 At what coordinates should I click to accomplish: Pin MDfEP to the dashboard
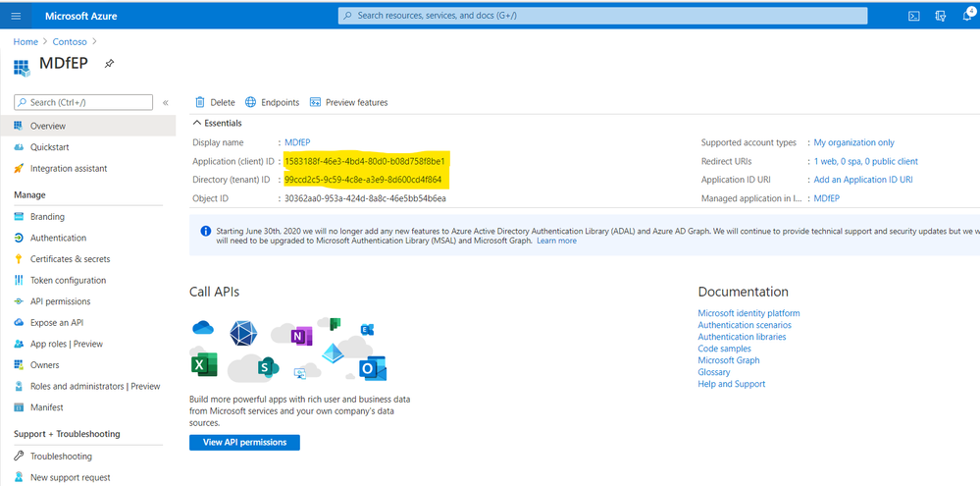109,64
